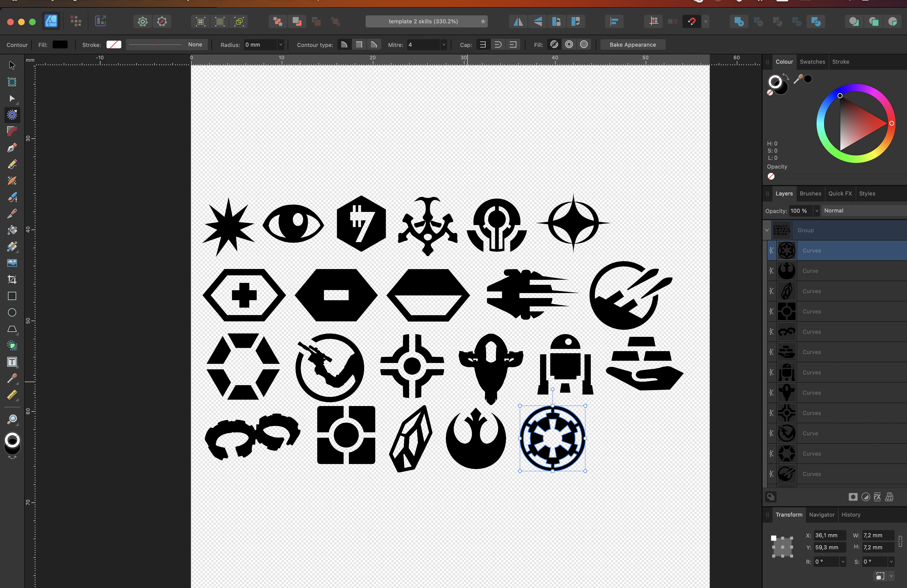Switch to the Swatches tab

[x=812, y=62]
